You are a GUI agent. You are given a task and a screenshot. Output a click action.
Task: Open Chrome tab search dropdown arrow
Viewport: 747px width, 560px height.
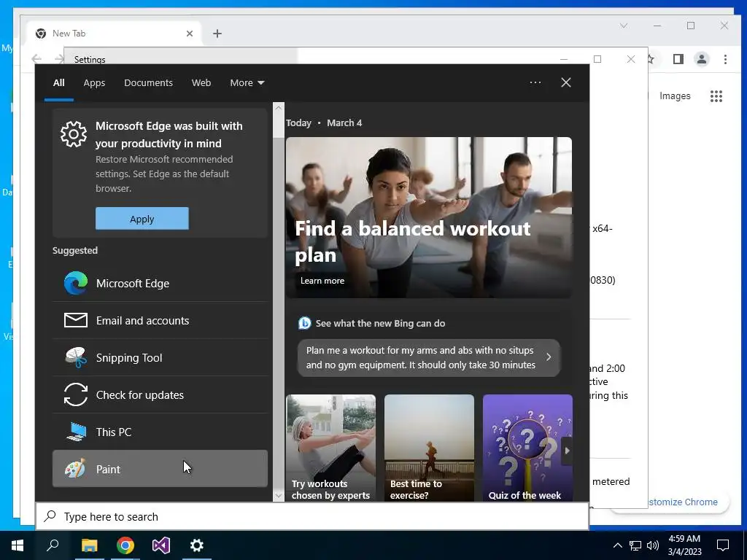(x=624, y=26)
